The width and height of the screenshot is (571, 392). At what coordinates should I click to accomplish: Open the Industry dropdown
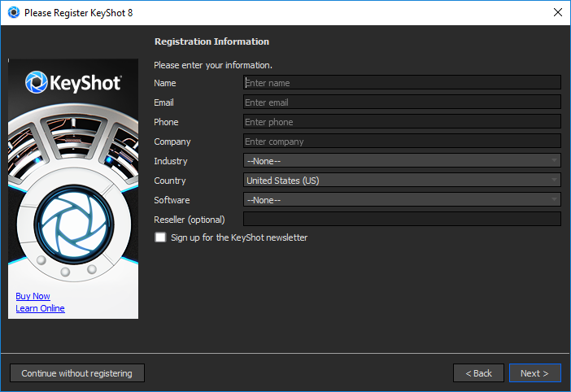402,160
